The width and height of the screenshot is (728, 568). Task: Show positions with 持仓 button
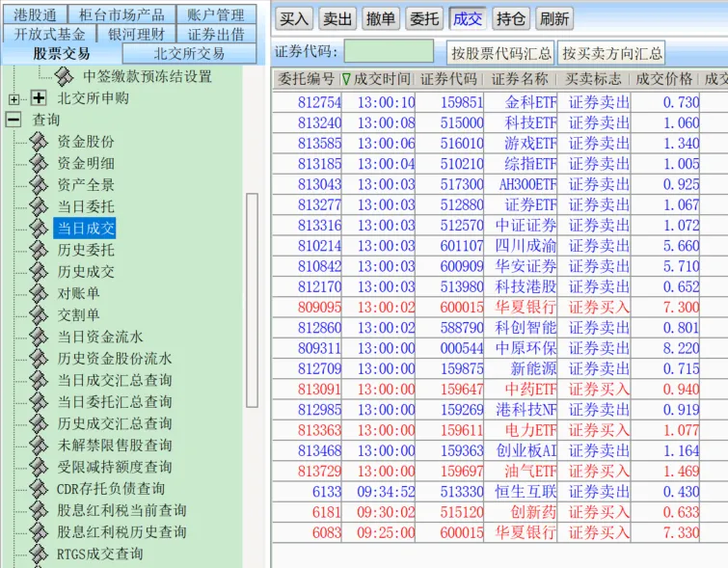pyautogui.click(x=511, y=18)
